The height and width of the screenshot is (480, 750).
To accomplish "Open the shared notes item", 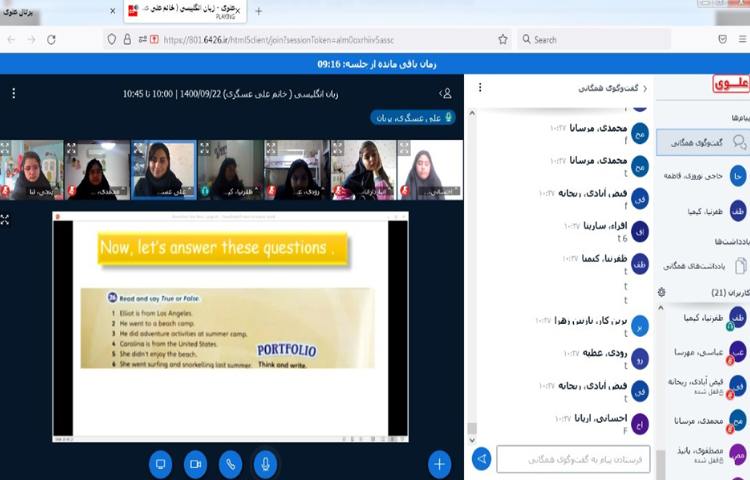I will tap(702, 265).
